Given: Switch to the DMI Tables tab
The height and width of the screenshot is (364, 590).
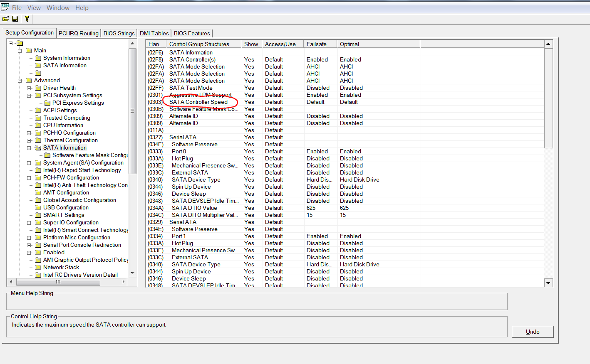Looking at the screenshot, I should (x=154, y=33).
